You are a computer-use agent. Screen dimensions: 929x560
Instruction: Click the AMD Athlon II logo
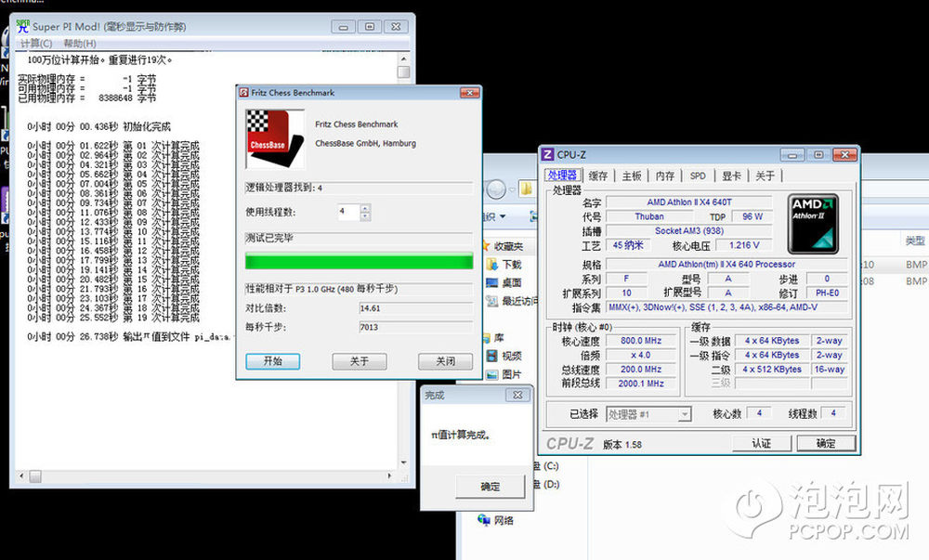point(813,224)
